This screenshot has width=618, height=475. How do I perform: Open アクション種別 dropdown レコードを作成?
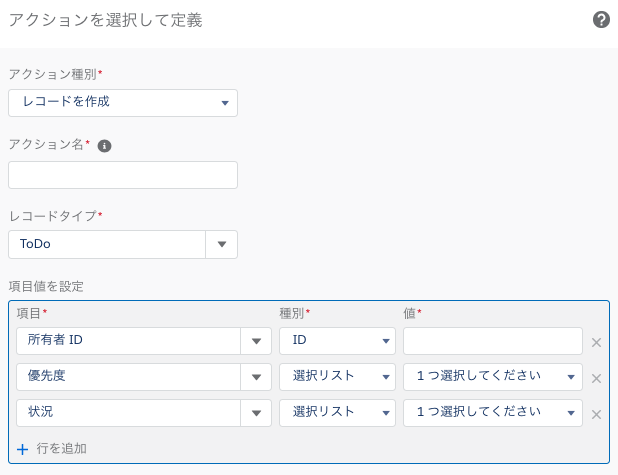click(x=123, y=102)
